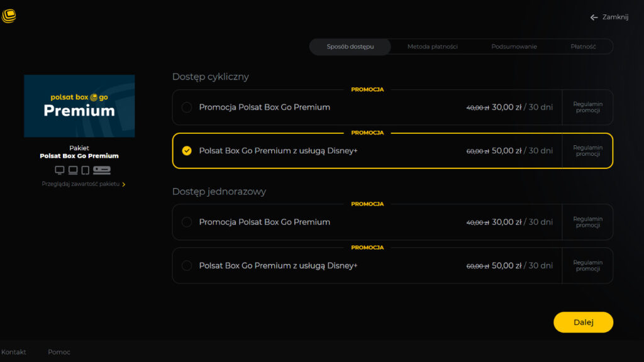Click PROMOCJA badge above one-time Promocja Premium offer

367,204
